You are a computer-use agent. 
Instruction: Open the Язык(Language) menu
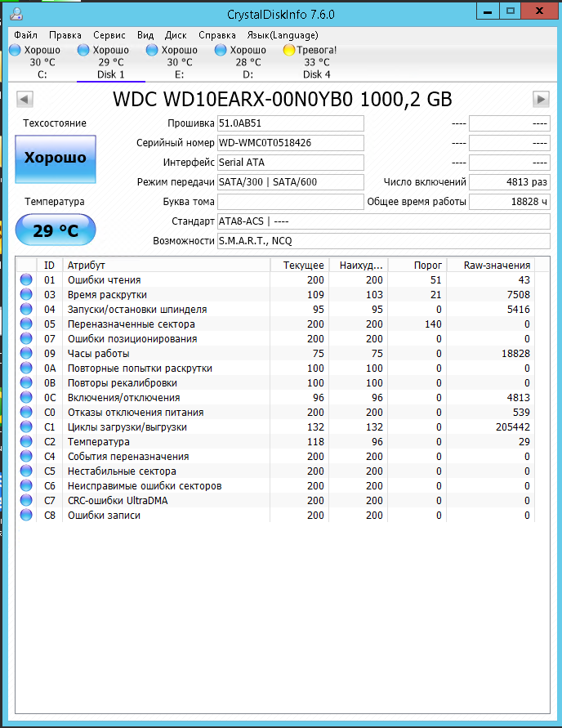click(x=283, y=35)
